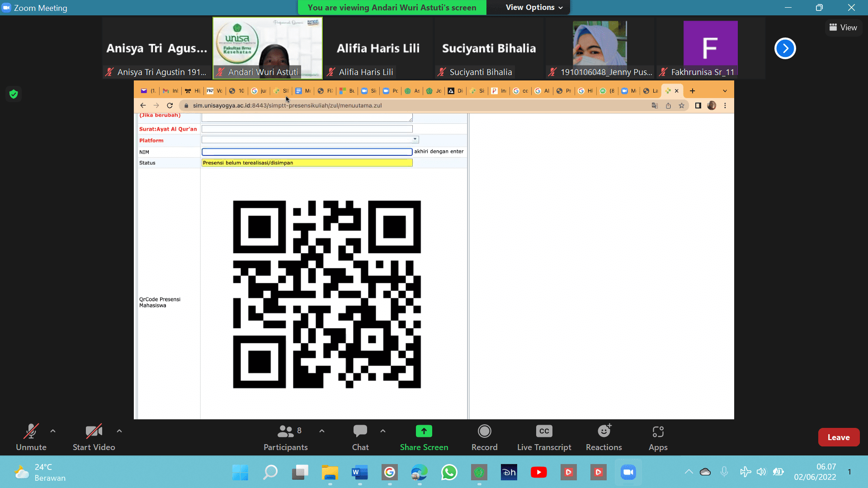
Task: Open the browser three-dot menu
Action: pos(725,105)
